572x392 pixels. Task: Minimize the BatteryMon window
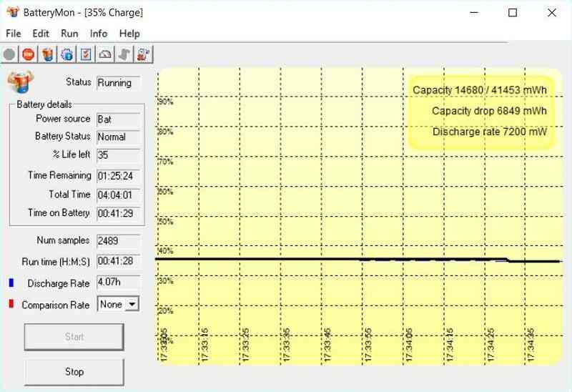coord(474,13)
